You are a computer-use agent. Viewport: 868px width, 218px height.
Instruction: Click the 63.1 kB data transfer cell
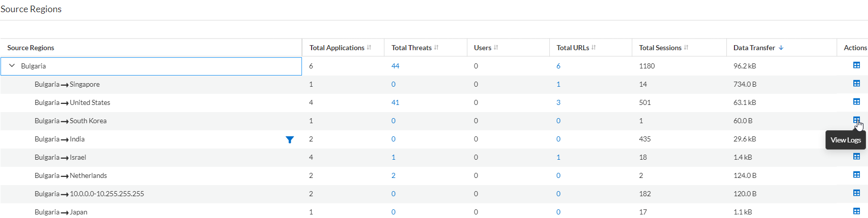click(x=745, y=102)
